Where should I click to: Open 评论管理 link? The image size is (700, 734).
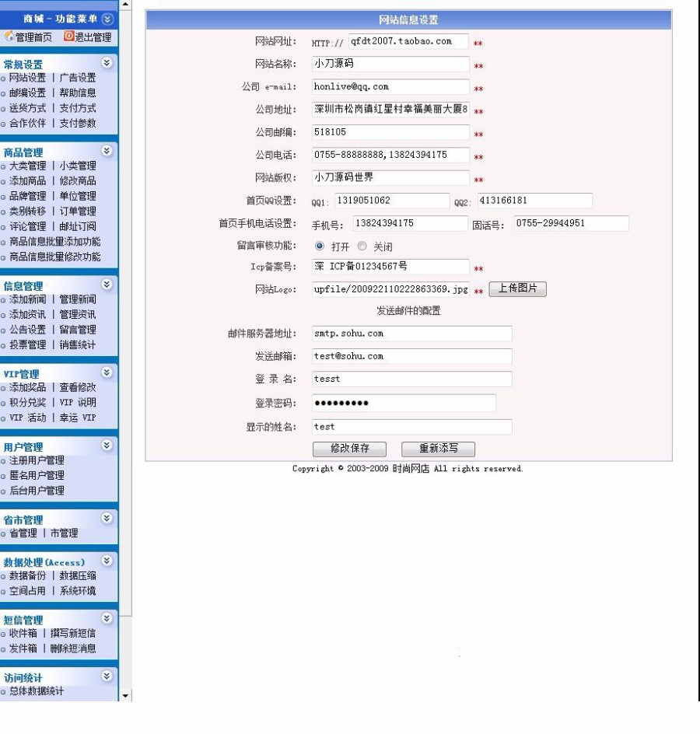coord(28,226)
